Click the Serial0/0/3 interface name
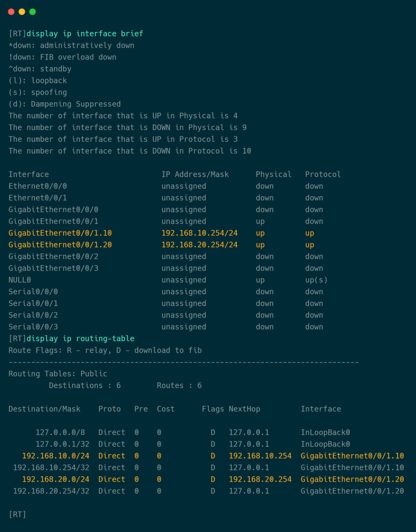The width and height of the screenshot is (416, 532). pos(33,327)
